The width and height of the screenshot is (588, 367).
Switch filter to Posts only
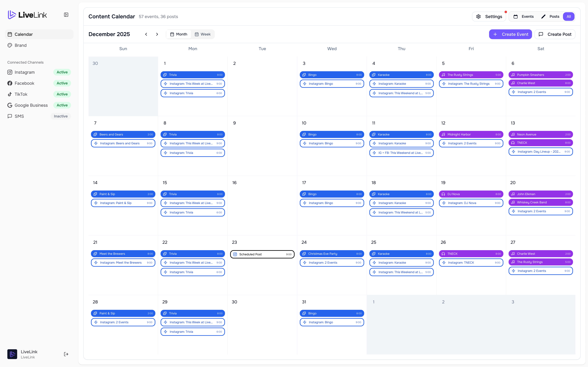[x=550, y=17]
